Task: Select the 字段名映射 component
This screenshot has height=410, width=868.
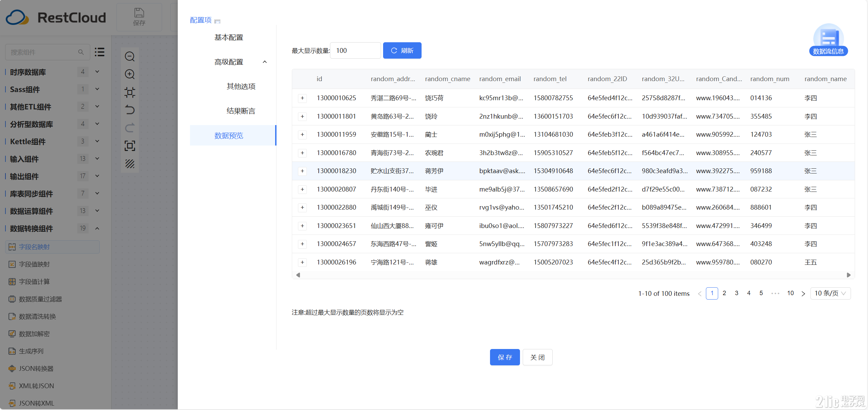Action: (x=52, y=247)
